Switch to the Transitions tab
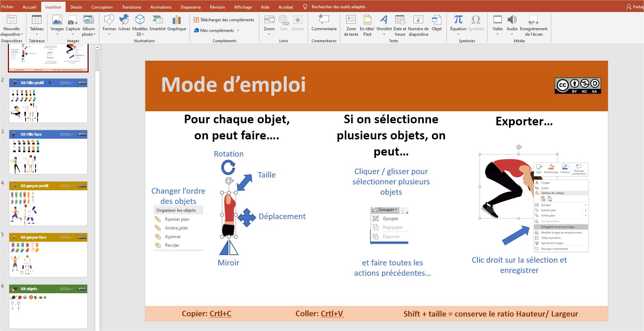The image size is (644, 331). [x=132, y=7]
